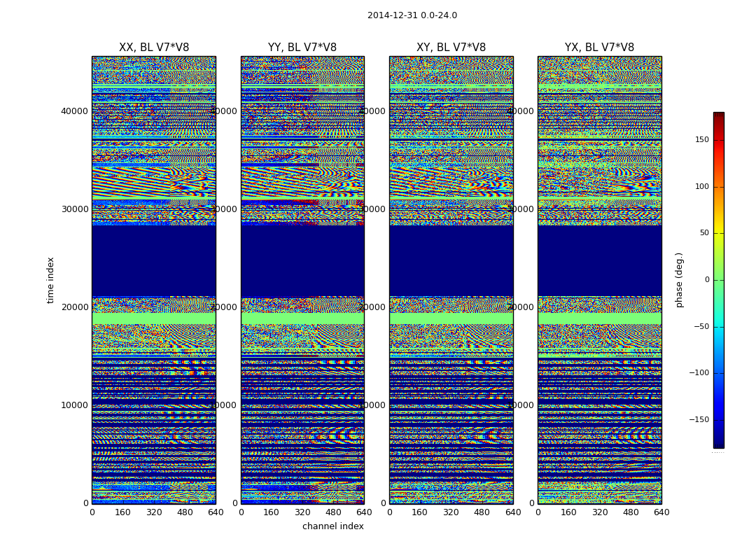Click the 0 tick on the phase colorbar

click(x=707, y=280)
